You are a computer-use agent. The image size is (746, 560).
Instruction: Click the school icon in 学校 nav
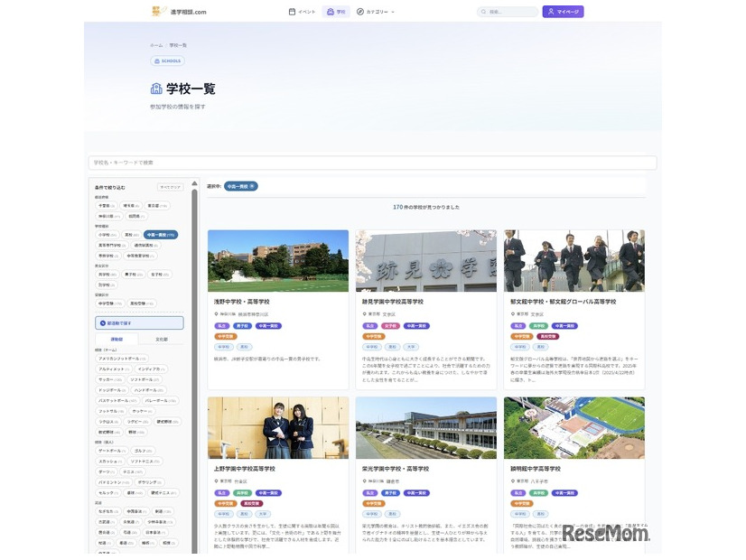tap(331, 12)
